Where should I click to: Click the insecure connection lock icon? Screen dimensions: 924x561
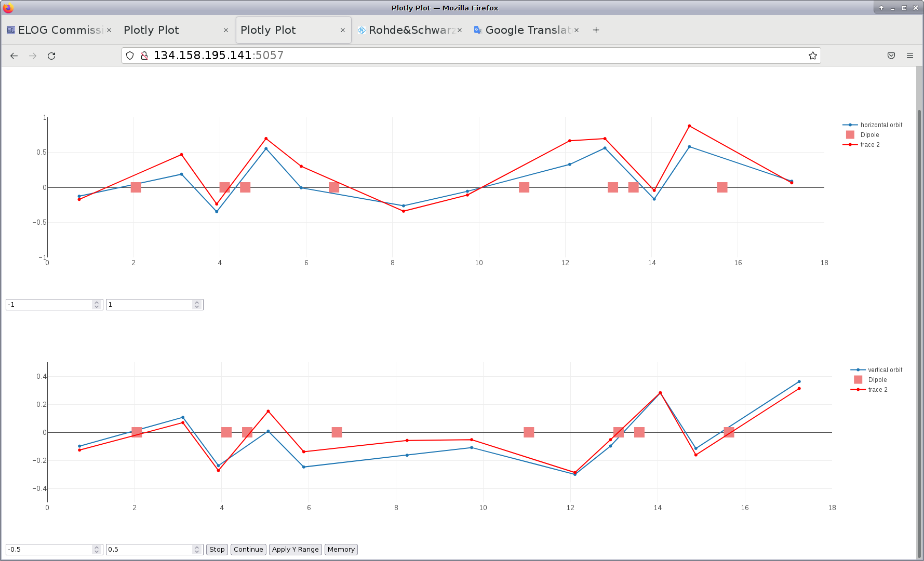pyautogui.click(x=144, y=56)
